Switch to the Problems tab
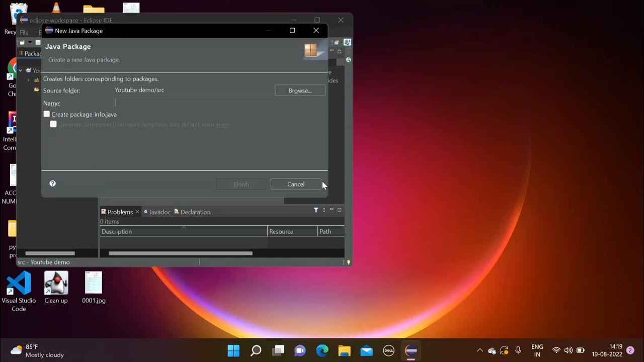644x362 pixels. [x=120, y=212]
